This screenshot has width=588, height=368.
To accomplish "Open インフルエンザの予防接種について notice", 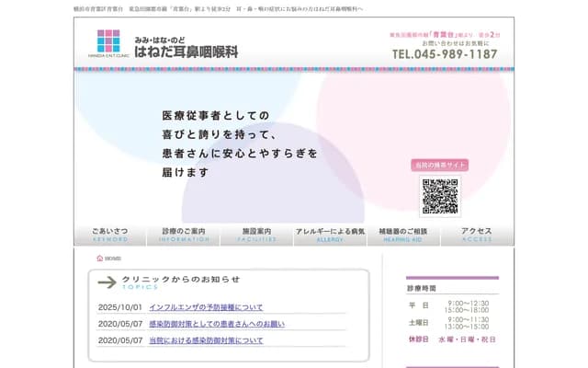I will 206,307.
